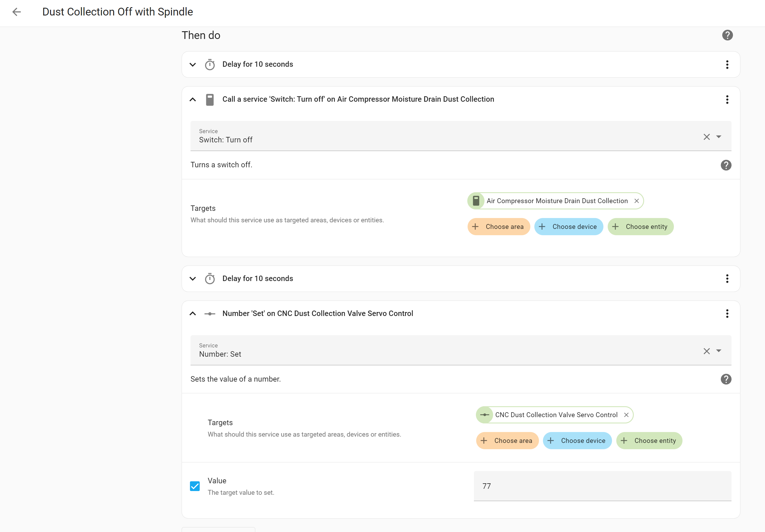This screenshot has width=765, height=532.
Task: Click the Air Compressor Moisture Drain Dust Collection chip
Action: 556,201
